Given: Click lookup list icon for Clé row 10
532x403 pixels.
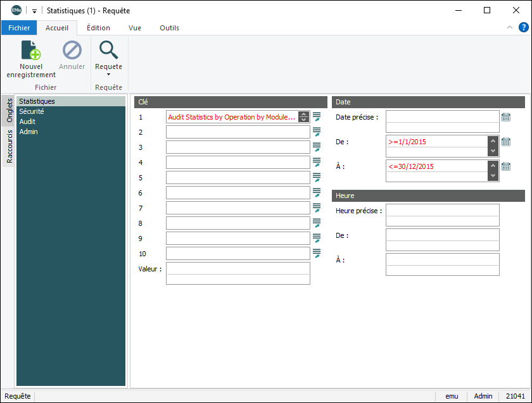Looking at the screenshot, I should tap(317, 253).
